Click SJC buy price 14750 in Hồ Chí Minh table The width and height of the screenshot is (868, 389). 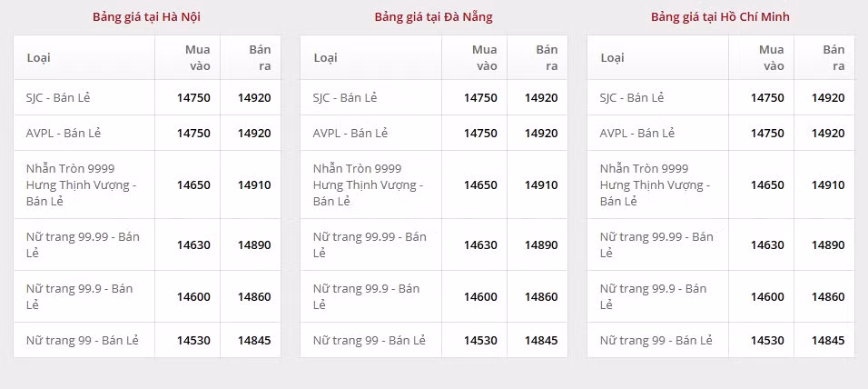[767, 97]
